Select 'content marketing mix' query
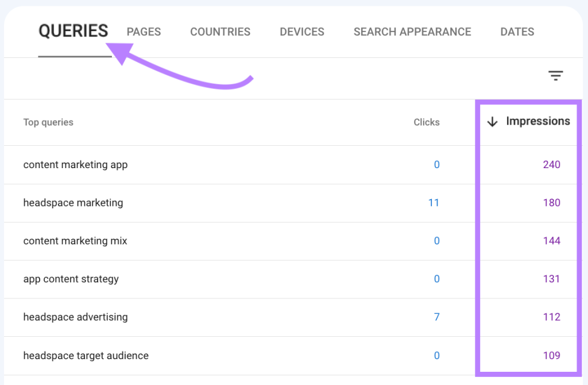This screenshot has width=588, height=385. coord(75,241)
